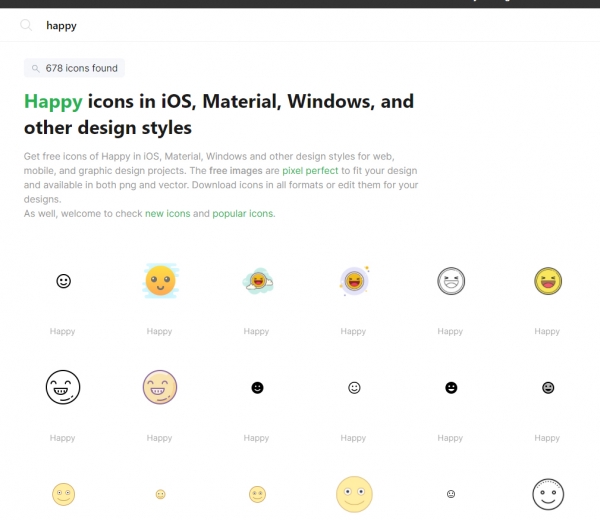The image size is (600, 520).
Task: Select gray filled smiley icon
Action: click(548, 388)
